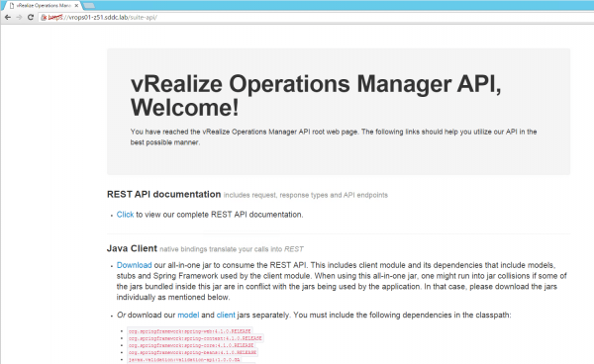
Task: Click the insecure HTTPS warning icon
Action: coord(44,18)
